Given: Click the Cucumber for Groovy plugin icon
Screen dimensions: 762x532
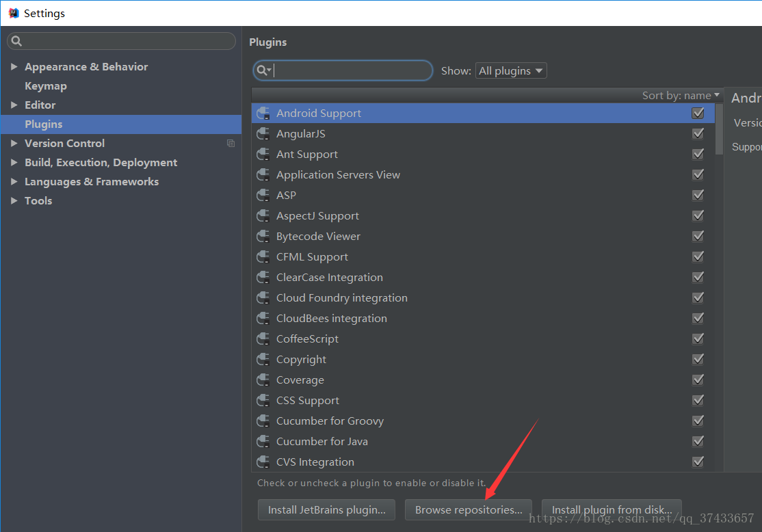Looking at the screenshot, I should click(x=263, y=421).
